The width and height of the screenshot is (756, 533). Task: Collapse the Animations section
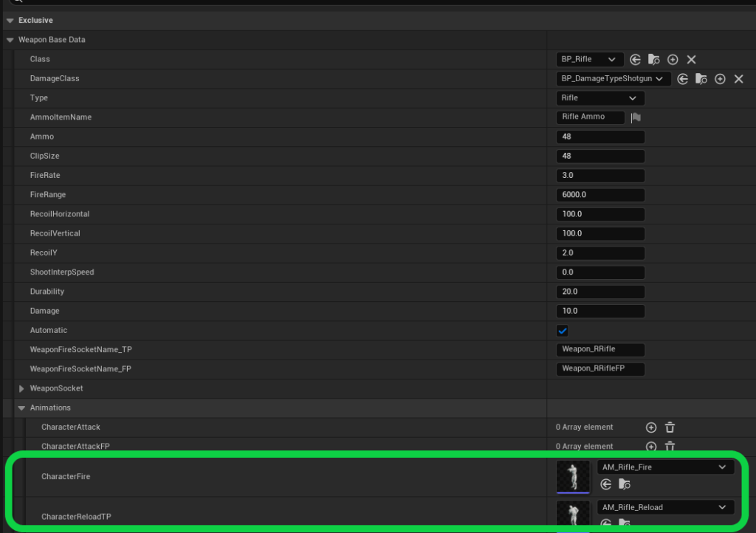(21, 408)
